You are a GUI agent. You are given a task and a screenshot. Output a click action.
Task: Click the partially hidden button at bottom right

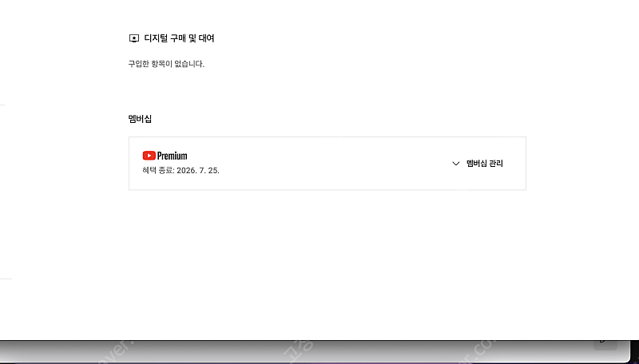click(x=605, y=343)
